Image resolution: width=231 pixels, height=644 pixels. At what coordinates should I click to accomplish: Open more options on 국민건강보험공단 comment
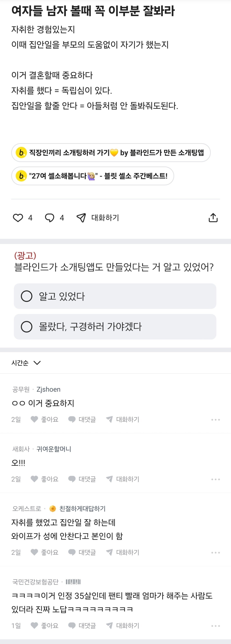(x=215, y=626)
